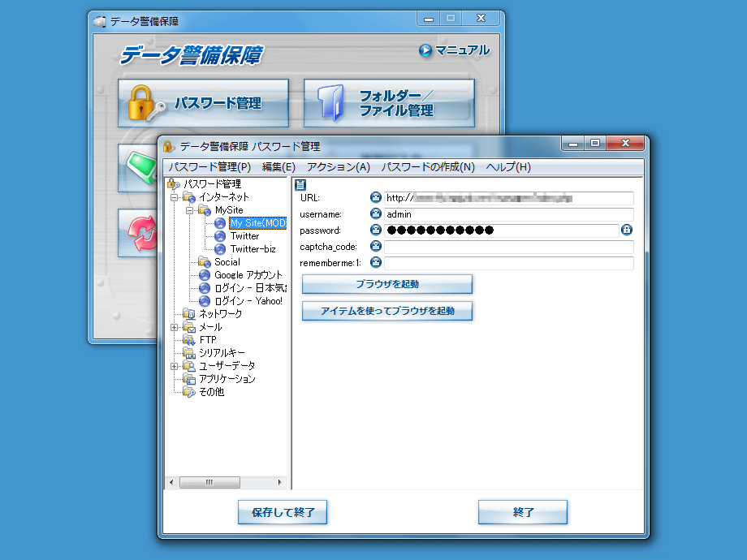
Task: Select the ログイン - 日本気 entry
Action: [250, 288]
